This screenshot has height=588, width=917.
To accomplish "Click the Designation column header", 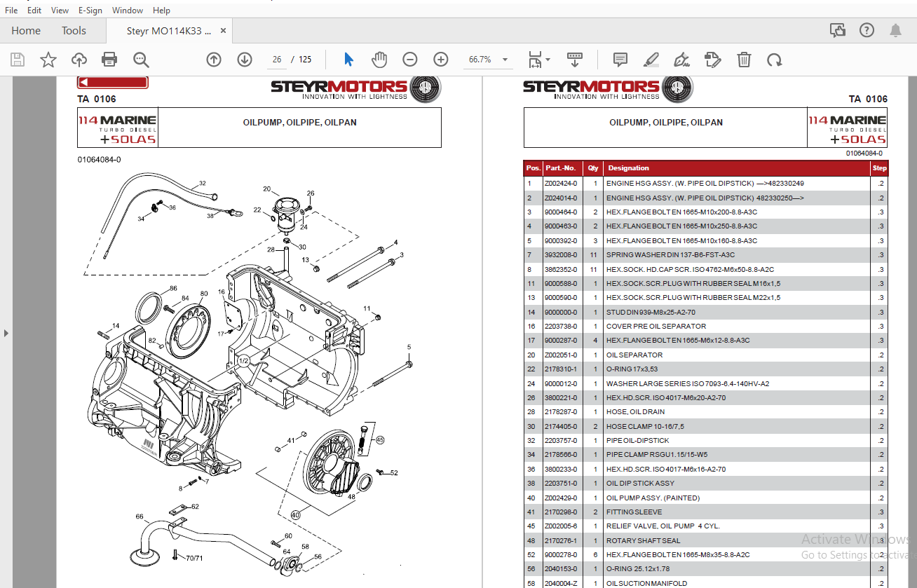I will tap(629, 168).
